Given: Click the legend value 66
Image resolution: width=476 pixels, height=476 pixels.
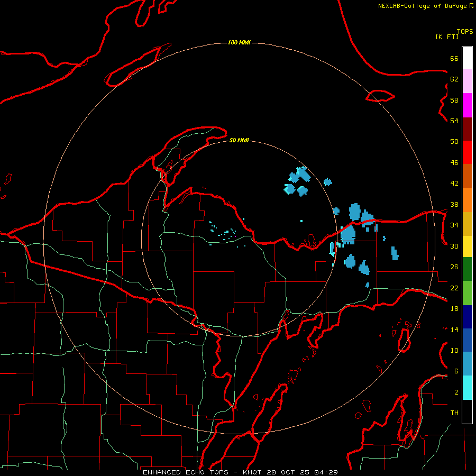Looking at the screenshot, I should [454, 58].
